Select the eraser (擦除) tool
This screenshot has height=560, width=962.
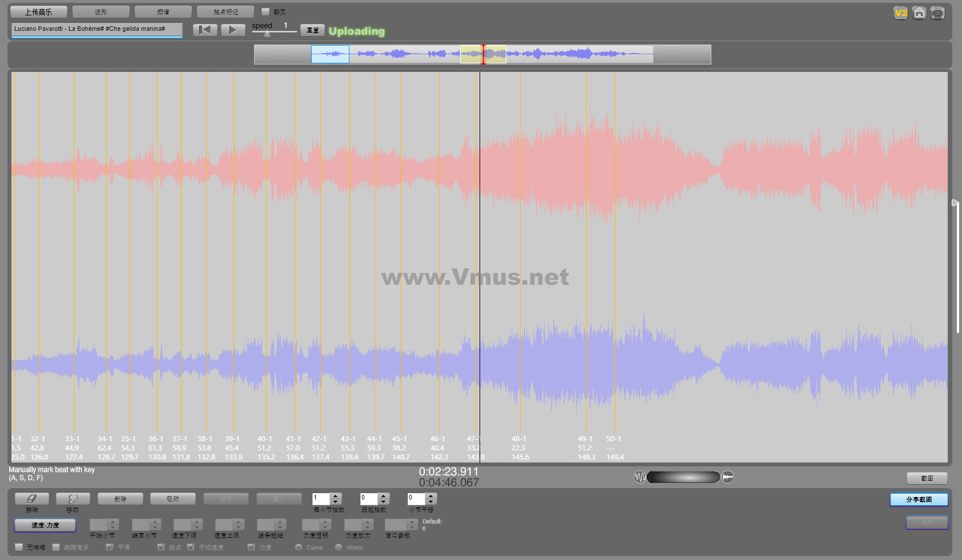tap(32, 499)
